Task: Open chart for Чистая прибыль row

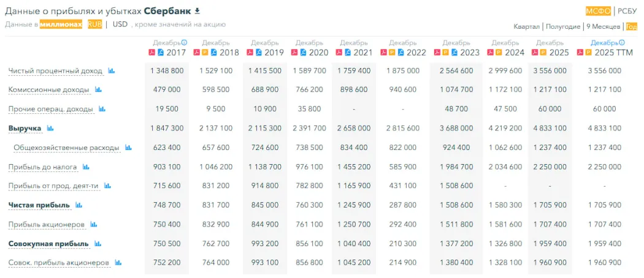Action: point(79,205)
